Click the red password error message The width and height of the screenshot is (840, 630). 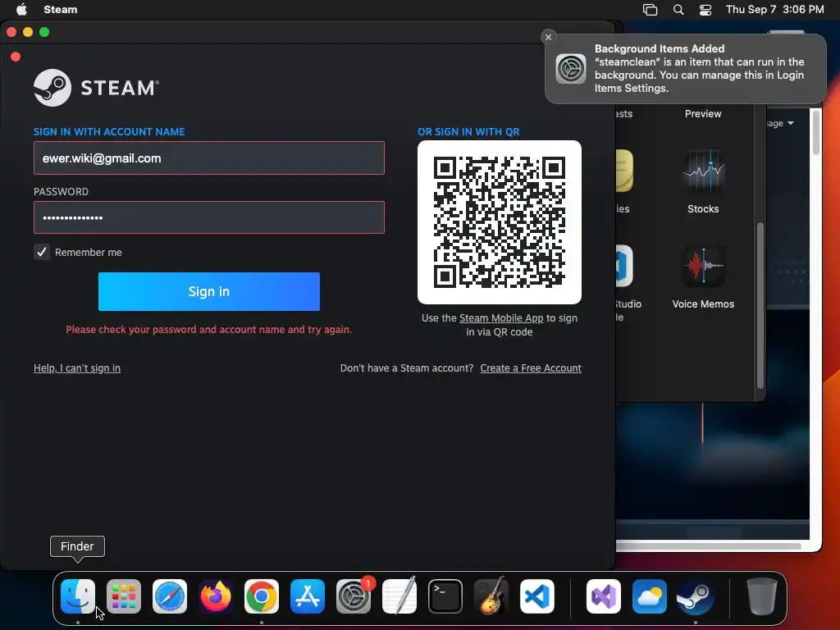[209, 330]
